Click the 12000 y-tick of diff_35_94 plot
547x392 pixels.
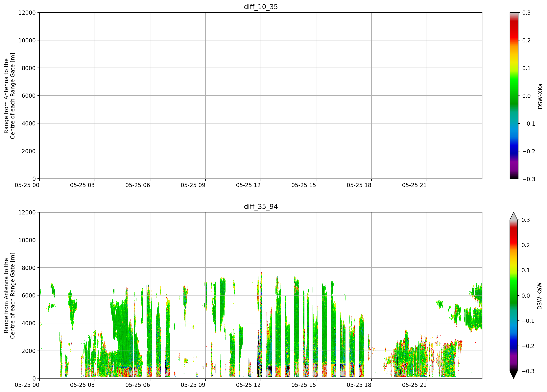pyautogui.click(x=27, y=212)
